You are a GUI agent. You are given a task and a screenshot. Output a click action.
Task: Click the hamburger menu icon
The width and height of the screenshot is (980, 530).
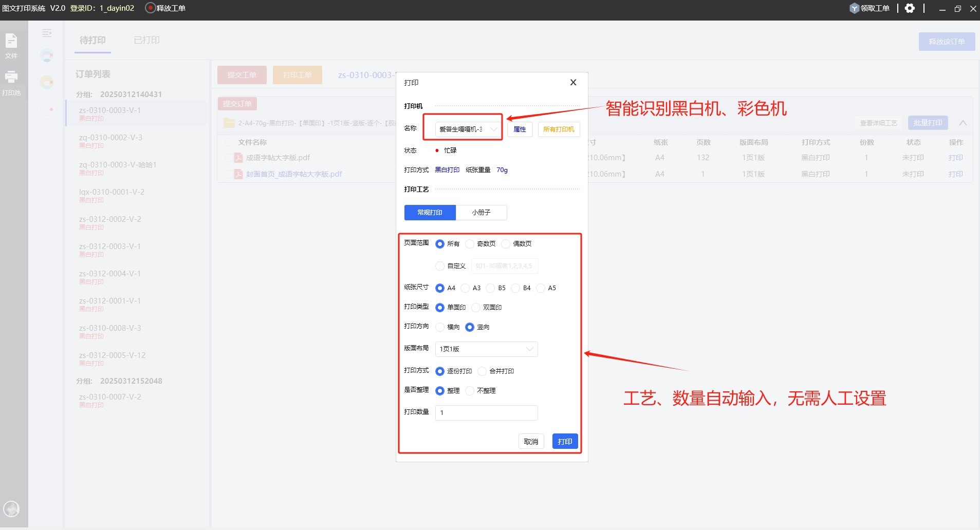tap(47, 33)
